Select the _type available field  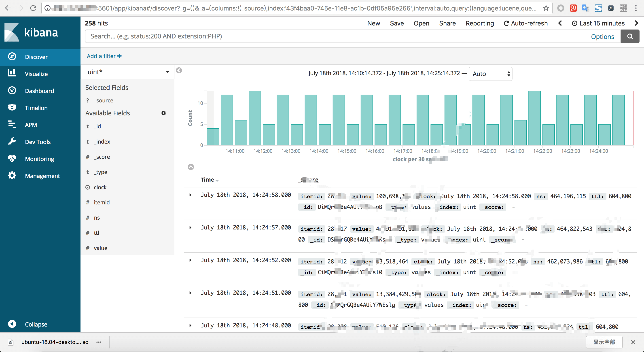[x=100, y=172]
